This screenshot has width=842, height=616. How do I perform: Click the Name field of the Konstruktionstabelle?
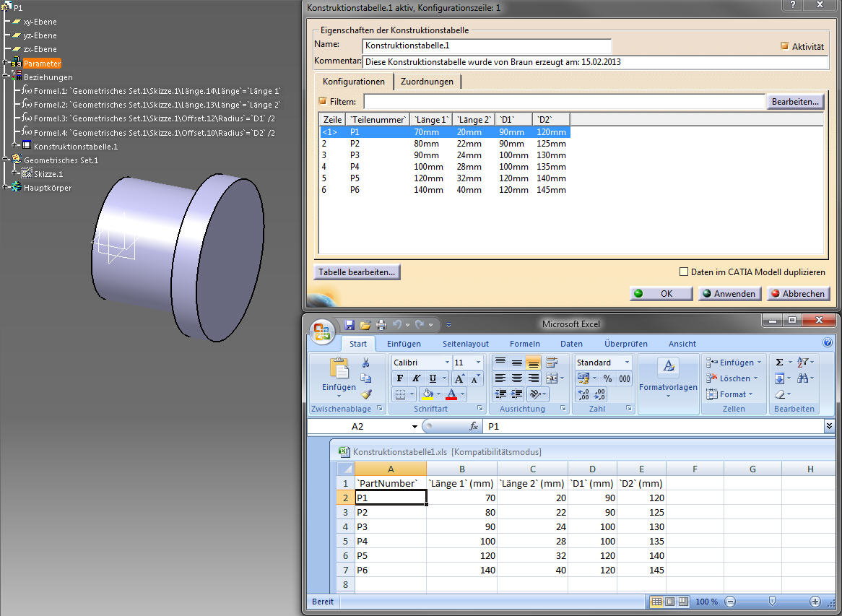pyautogui.click(x=487, y=45)
